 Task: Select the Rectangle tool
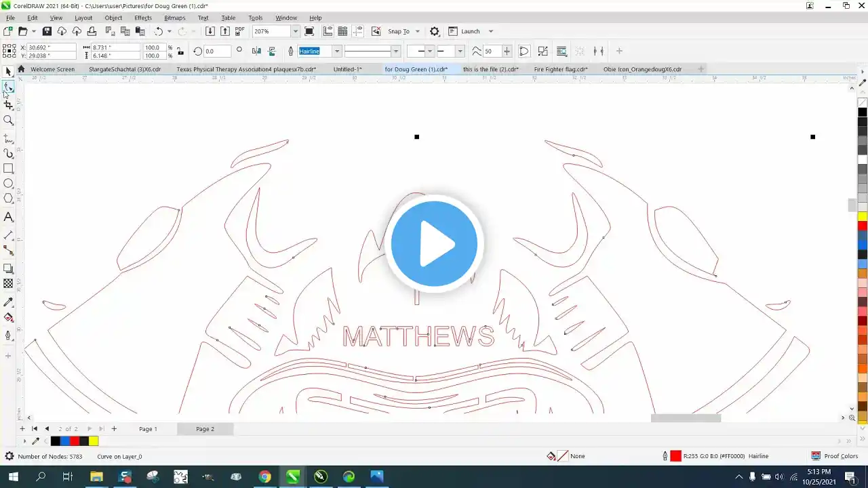pos(8,168)
